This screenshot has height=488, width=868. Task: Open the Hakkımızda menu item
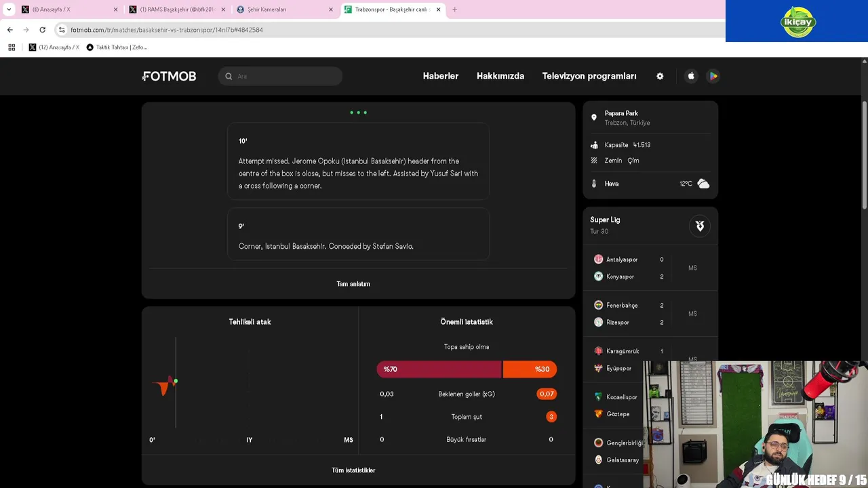[500, 76]
